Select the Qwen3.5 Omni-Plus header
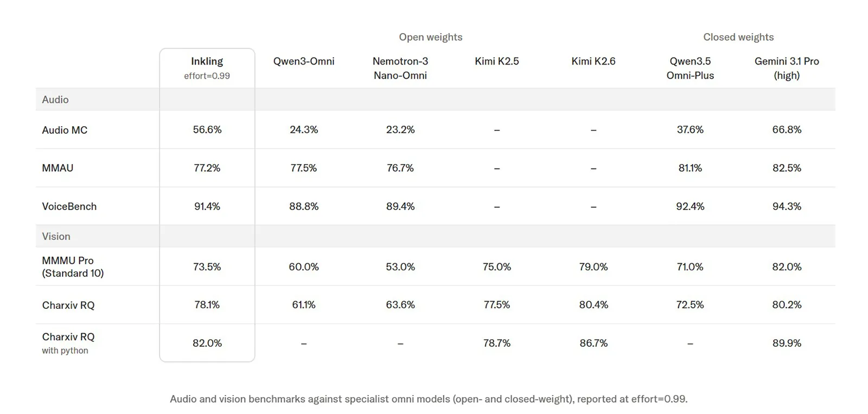868x414 pixels. point(690,68)
